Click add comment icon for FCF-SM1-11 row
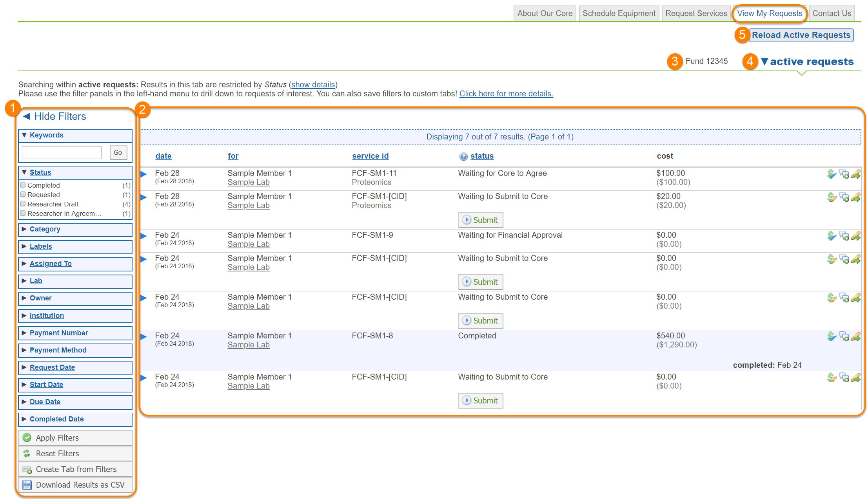Image resolution: width=868 pixels, height=499 pixels. click(844, 174)
